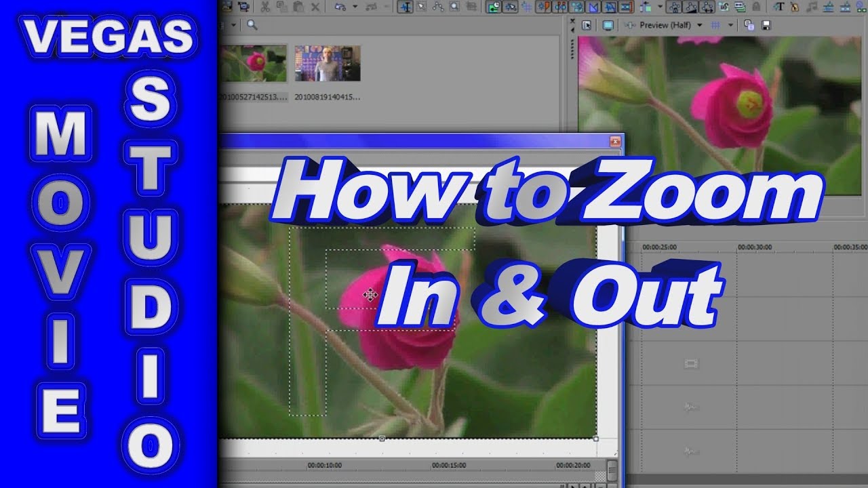
Task: Select the Normal Edit tool
Action: [406, 7]
